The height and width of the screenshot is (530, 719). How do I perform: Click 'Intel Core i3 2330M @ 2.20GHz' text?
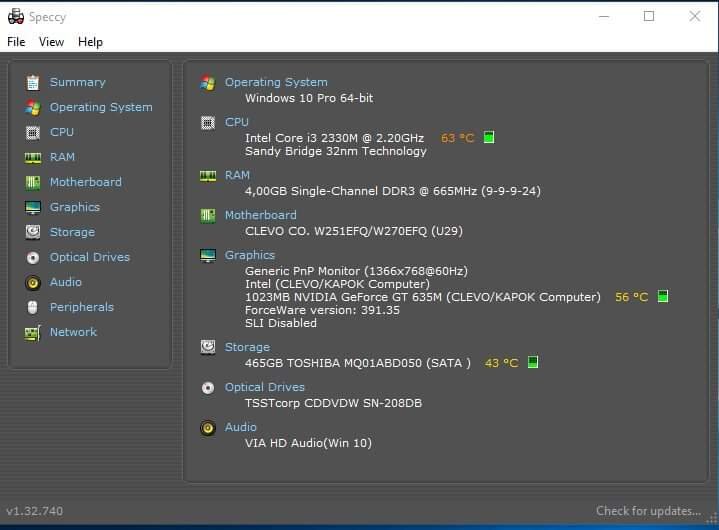(x=334, y=138)
